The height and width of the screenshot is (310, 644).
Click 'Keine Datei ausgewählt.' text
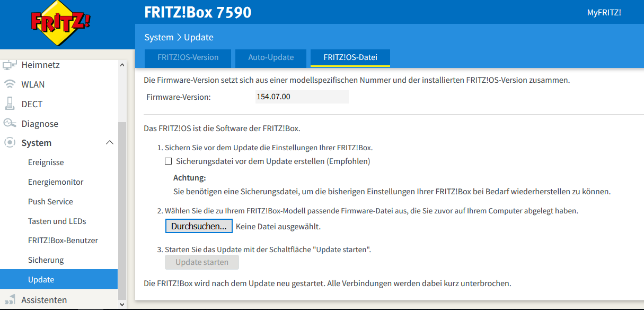[278, 227]
